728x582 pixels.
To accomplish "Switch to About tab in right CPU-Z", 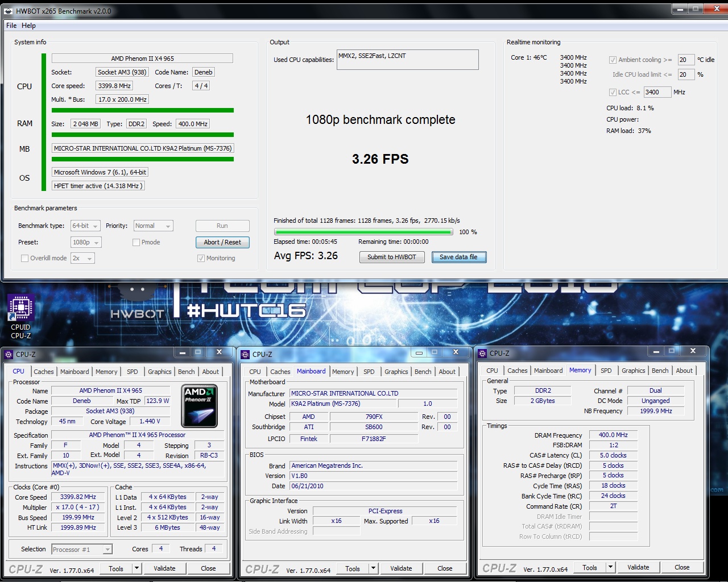I will click(684, 371).
